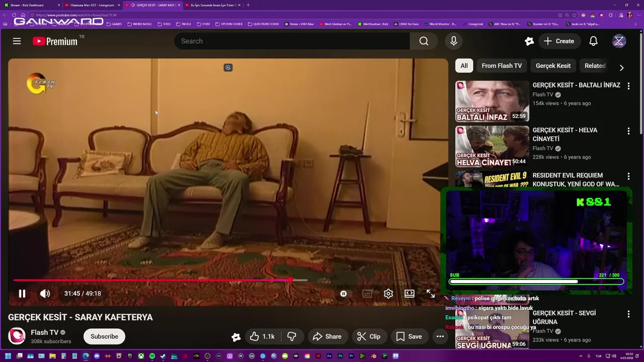The width and height of the screenshot is (644, 362).
Task: Start voice search with the microphone
Action: click(x=454, y=41)
